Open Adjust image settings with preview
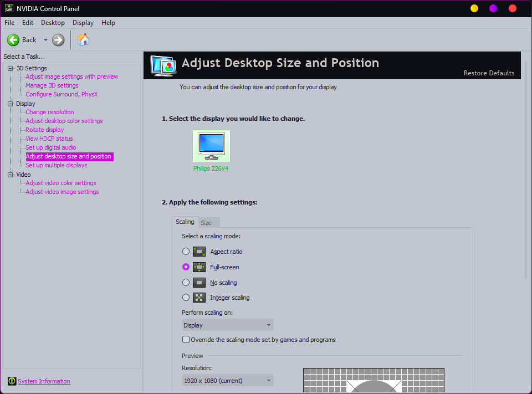The width and height of the screenshot is (532, 394). tap(72, 76)
